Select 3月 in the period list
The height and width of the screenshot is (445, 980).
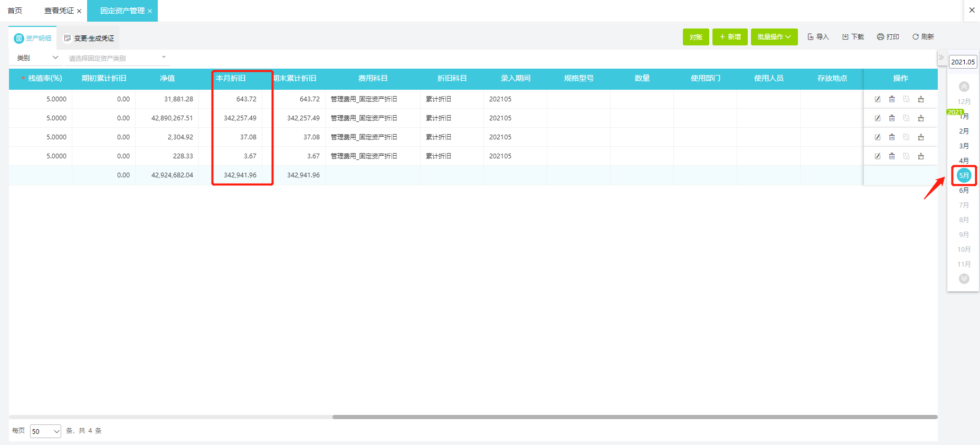tap(964, 146)
